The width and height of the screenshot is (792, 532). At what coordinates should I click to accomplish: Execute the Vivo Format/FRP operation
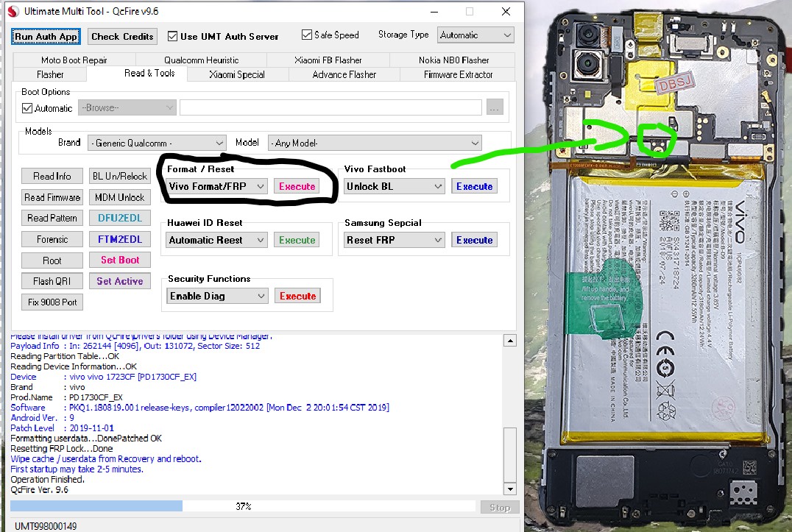tap(297, 186)
